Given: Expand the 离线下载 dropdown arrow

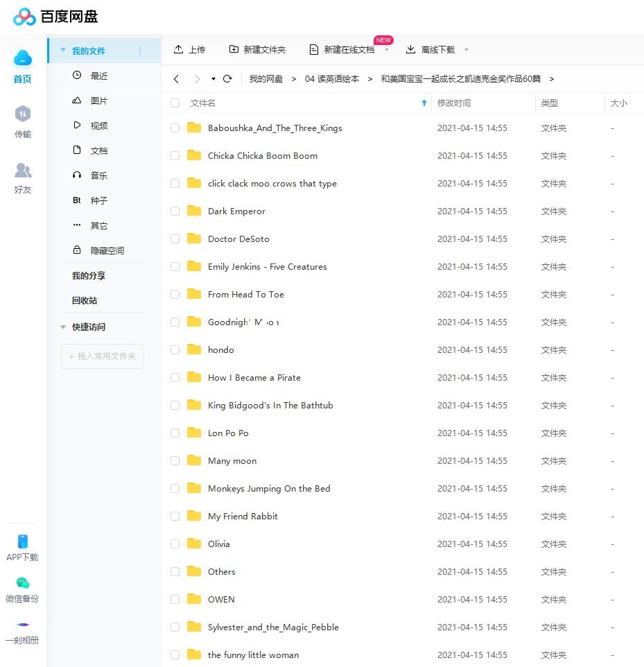Looking at the screenshot, I should pos(467,49).
